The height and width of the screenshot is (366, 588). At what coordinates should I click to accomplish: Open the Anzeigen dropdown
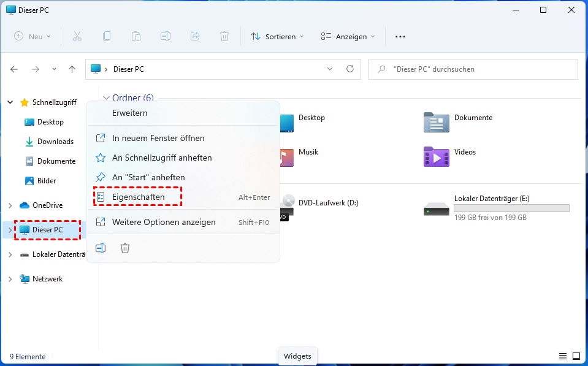(348, 37)
